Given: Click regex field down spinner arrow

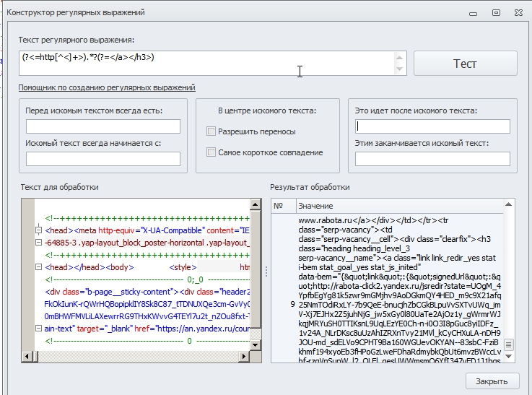Looking at the screenshot, I should (x=399, y=69).
